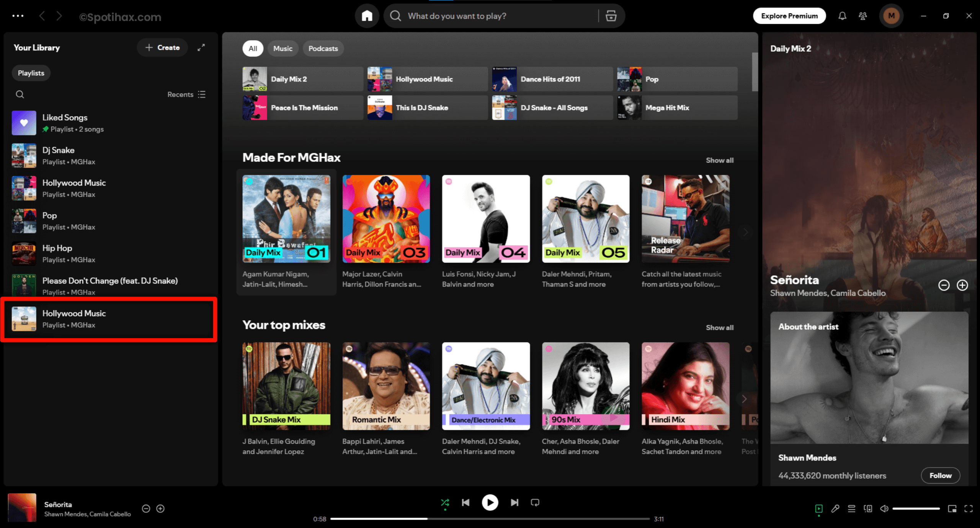Image resolution: width=980 pixels, height=528 pixels.
Task: Show all Made For MGHax
Action: coord(720,160)
